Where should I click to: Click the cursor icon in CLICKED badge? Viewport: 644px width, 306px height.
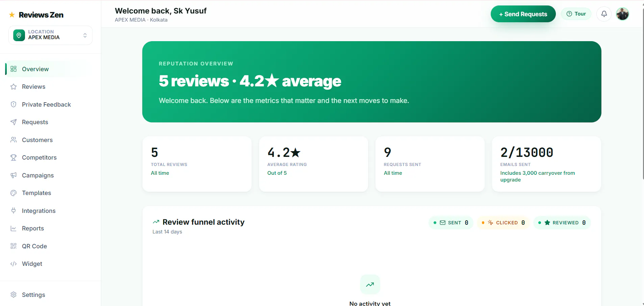coord(491,223)
